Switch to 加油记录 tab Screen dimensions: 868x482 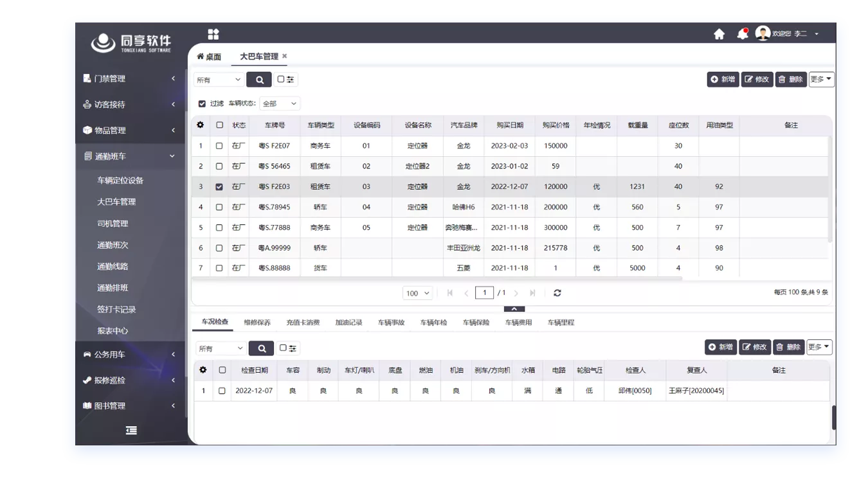(x=348, y=323)
